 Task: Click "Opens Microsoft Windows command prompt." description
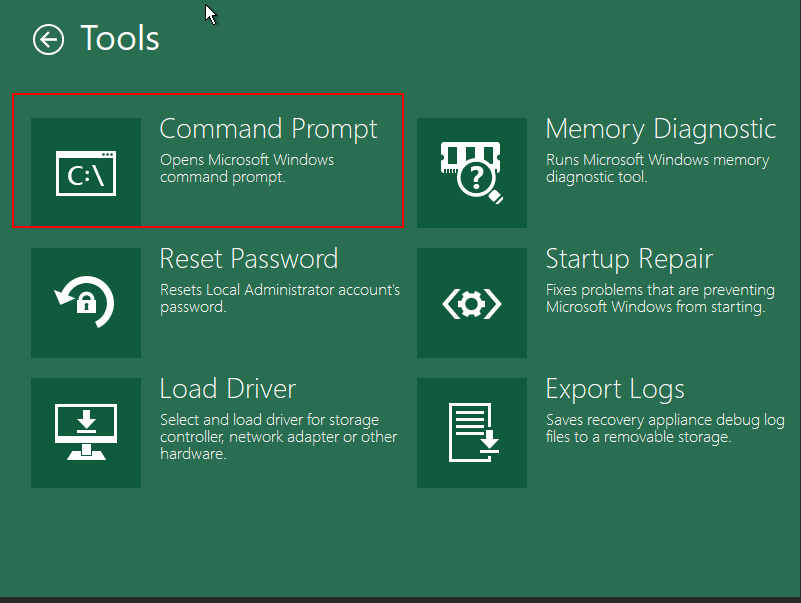247,168
